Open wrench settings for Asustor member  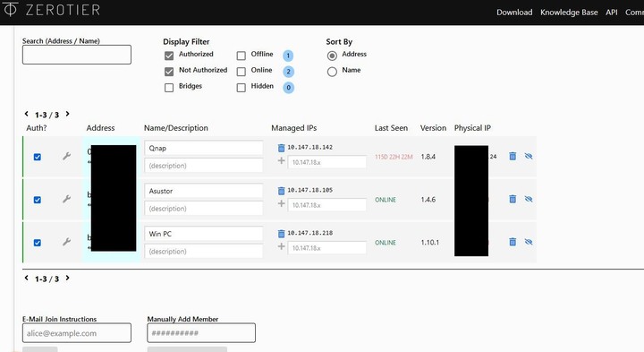[66, 199]
